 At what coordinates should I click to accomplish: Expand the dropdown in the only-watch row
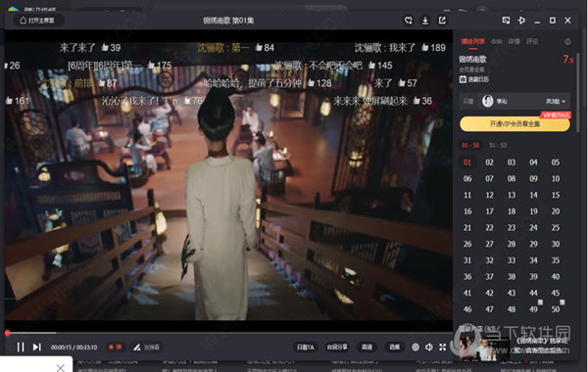point(556,102)
